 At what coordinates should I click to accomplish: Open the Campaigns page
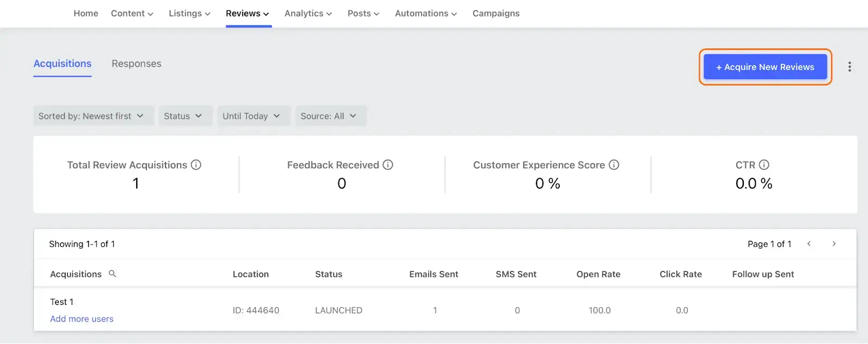point(496,14)
